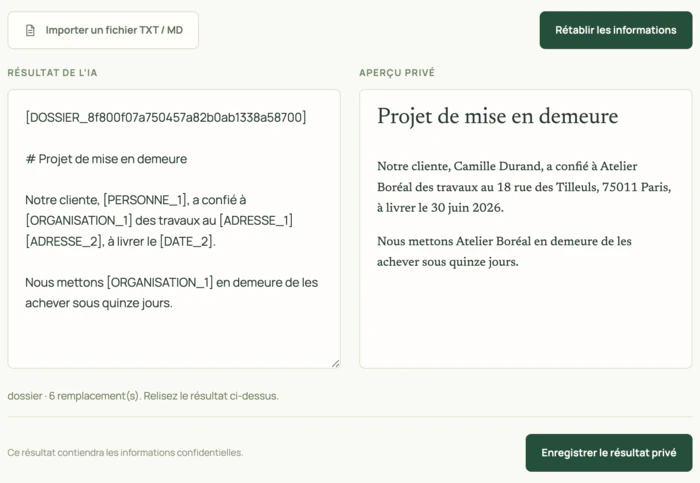Viewport: 700px width, 483px height.
Task: Click the [ORGANISATION_1] placeholder before "des travaux"
Action: [79, 221]
